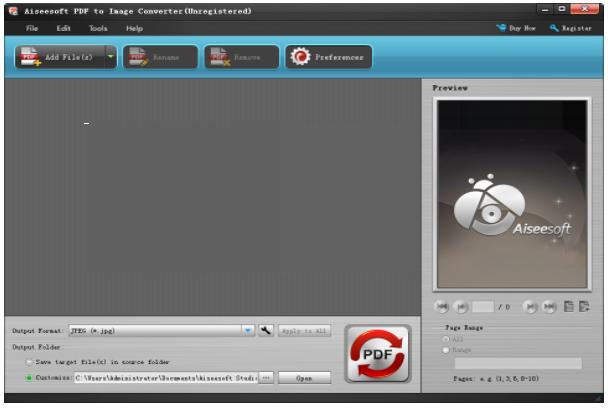Open Preferences from the toolbar
Screen dimensions: 608x408
[329, 58]
